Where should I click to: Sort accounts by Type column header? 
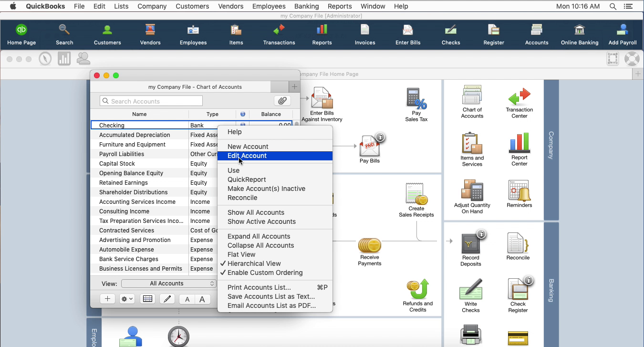[212, 114]
